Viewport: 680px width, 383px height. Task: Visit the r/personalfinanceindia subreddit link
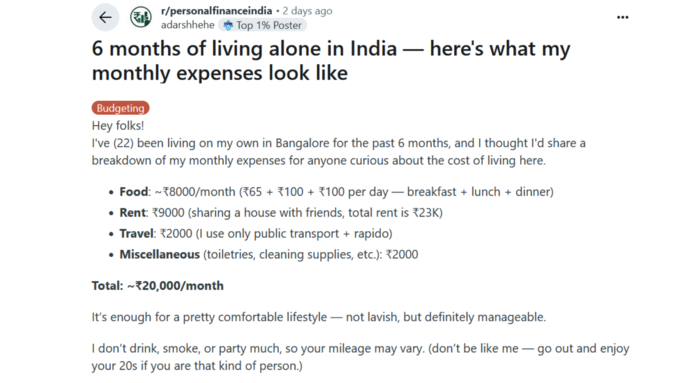pyautogui.click(x=216, y=10)
